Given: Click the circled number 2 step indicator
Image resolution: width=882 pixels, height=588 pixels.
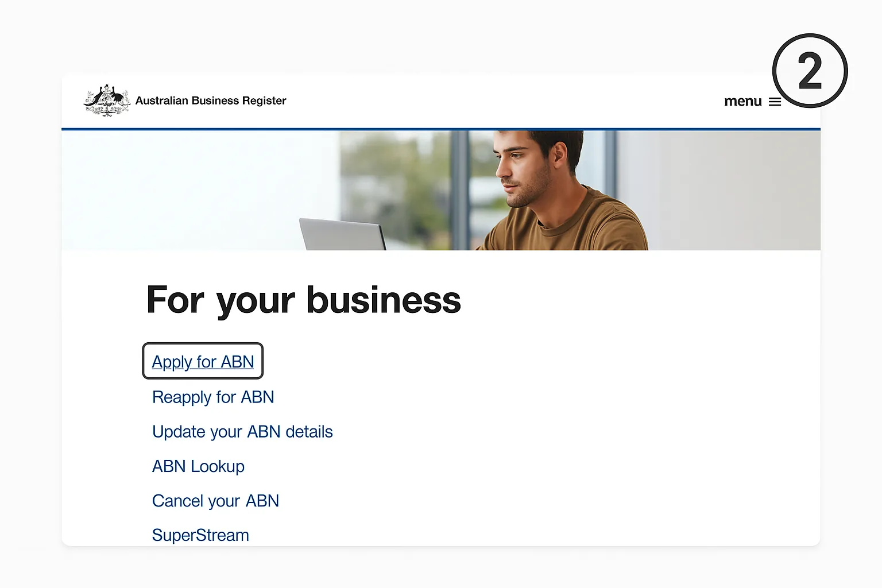Looking at the screenshot, I should 810,70.
